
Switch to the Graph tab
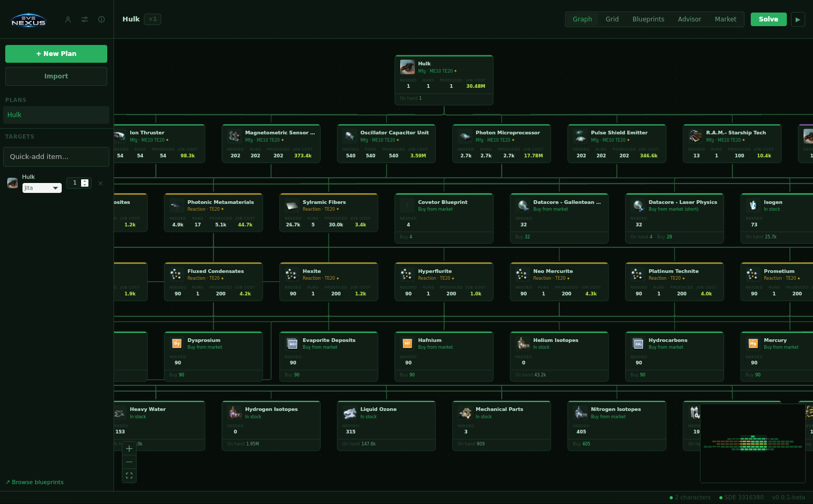click(x=582, y=19)
